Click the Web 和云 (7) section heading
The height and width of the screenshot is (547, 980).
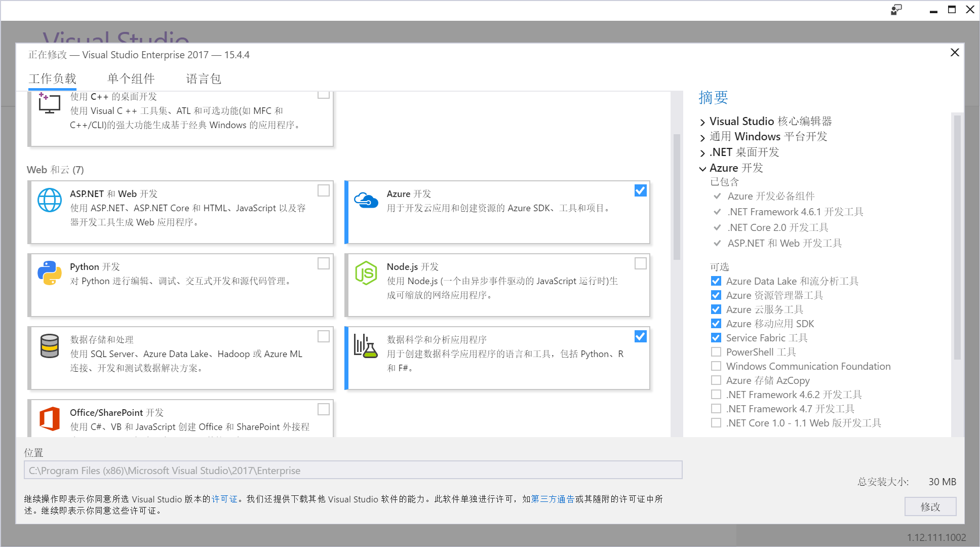pos(55,170)
